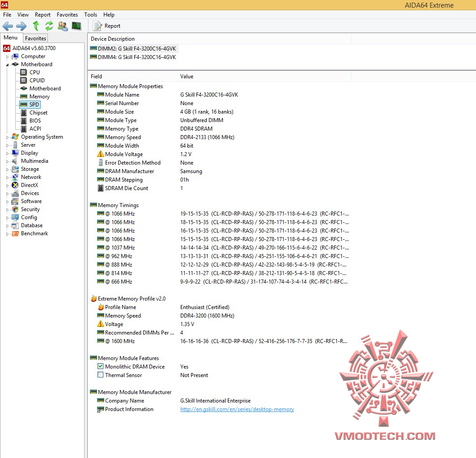Click the Field column header
Image resolution: width=476 pixels, height=458 pixels.
tap(132, 76)
